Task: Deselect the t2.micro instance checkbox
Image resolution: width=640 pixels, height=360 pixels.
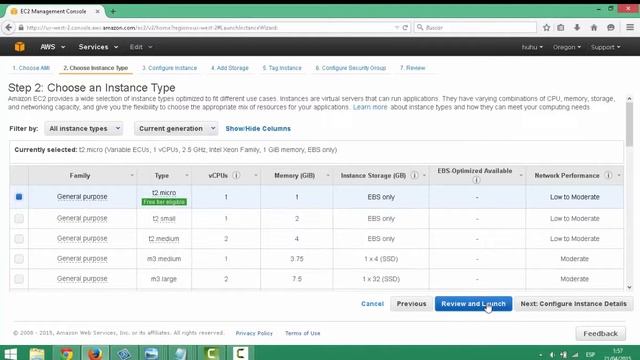Action: point(19,197)
